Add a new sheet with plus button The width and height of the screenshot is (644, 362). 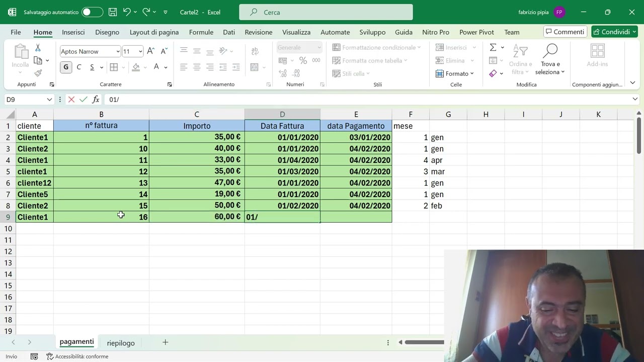tap(165, 342)
